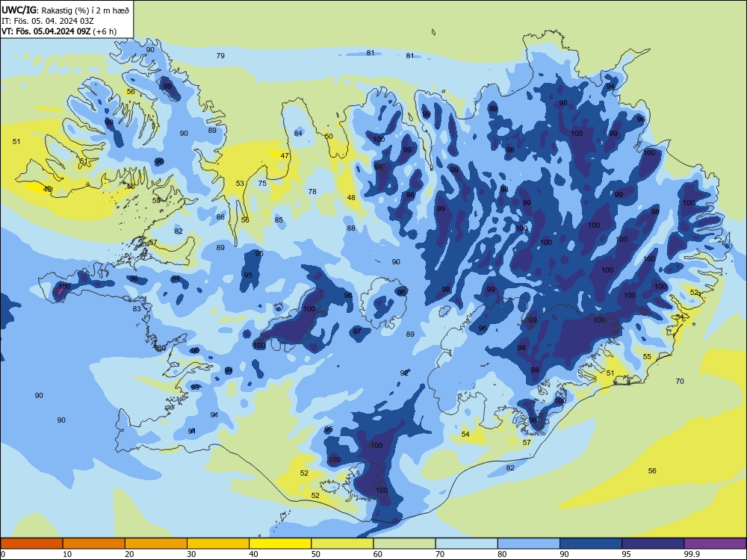Click the map value '78'
The height and width of the screenshot is (560, 747).
point(312,191)
